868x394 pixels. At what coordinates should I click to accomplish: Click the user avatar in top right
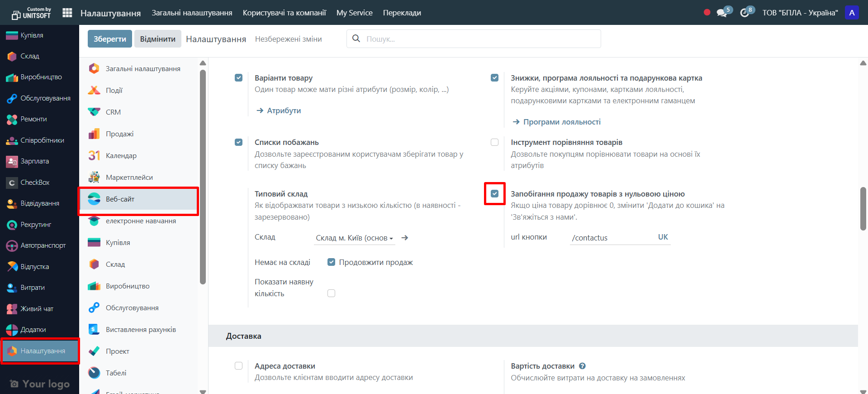pos(852,13)
